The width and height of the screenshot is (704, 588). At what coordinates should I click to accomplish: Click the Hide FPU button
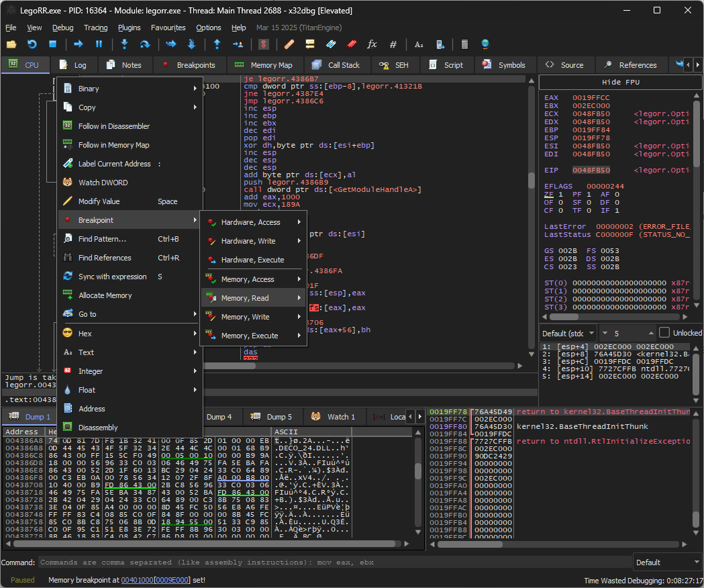[621, 82]
